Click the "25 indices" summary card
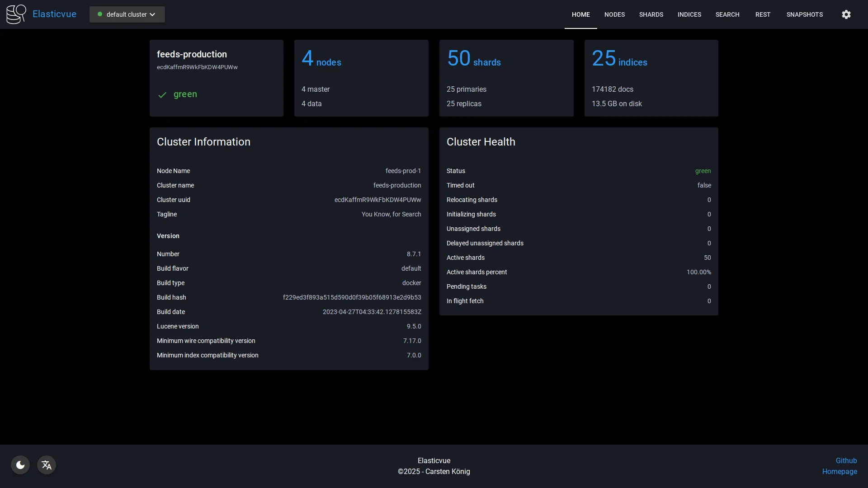This screenshot has width=868, height=488. click(651, 78)
